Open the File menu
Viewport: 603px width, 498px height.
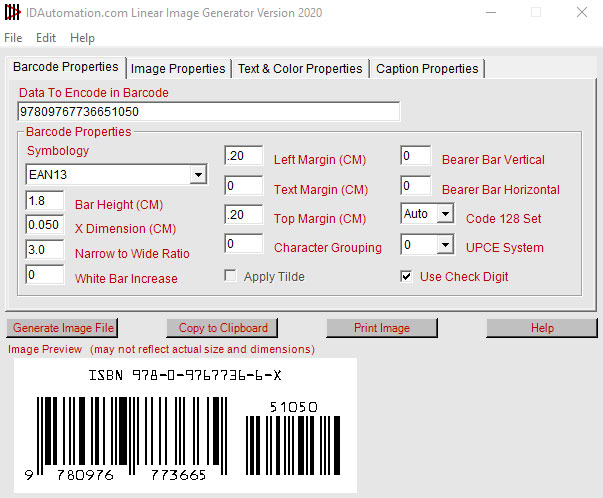coord(13,38)
